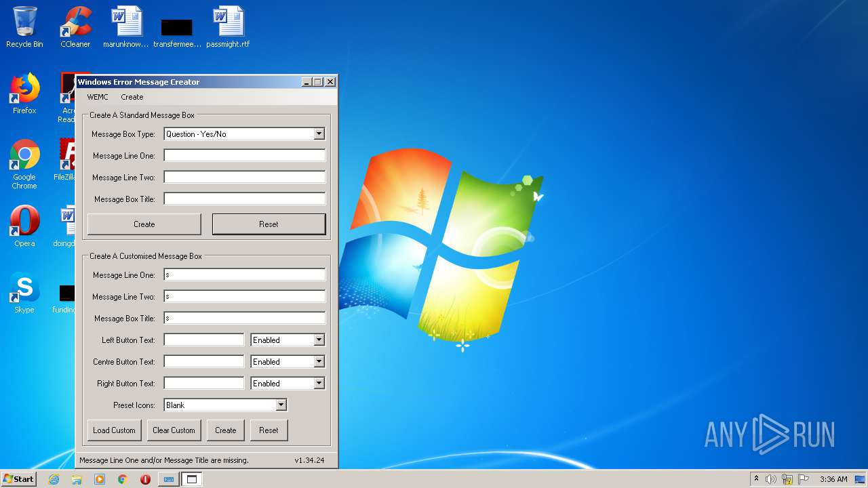The width and height of the screenshot is (868, 488).
Task: Show hidden tray icons arrow
Action: pos(756,479)
